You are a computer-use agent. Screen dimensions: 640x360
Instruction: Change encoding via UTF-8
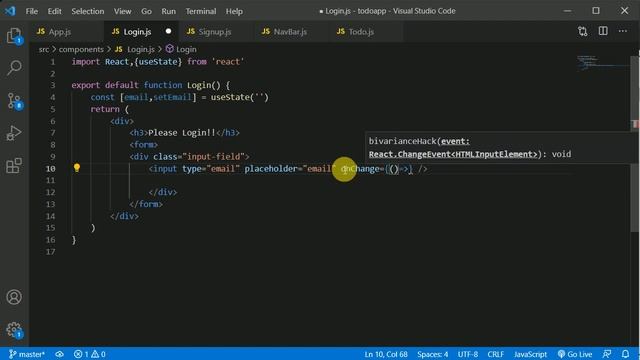[468, 354]
